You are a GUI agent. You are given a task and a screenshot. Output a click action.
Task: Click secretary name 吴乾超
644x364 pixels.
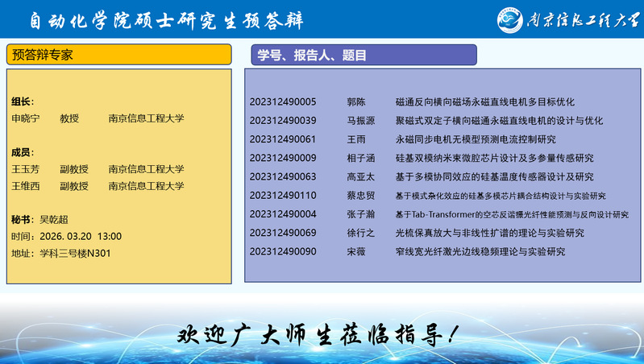(x=55, y=219)
